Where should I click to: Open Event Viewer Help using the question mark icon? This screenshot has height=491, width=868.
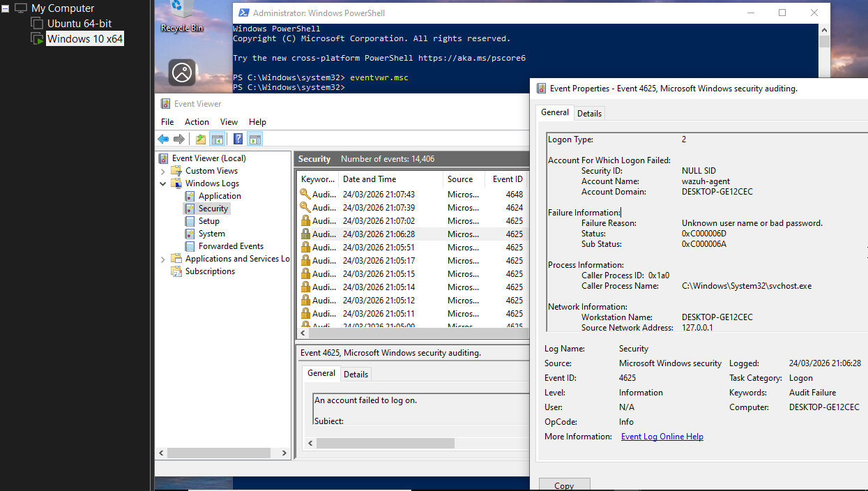click(x=237, y=138)
